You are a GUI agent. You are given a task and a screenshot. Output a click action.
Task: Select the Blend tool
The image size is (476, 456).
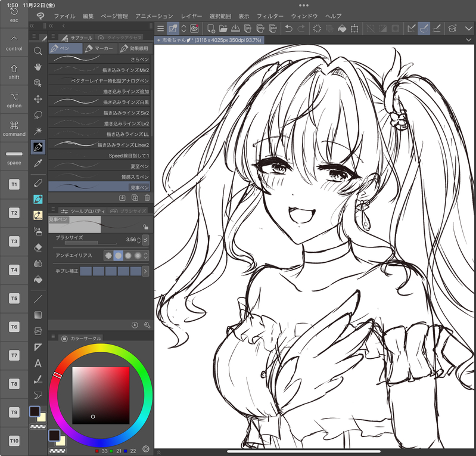click(38, 263)
